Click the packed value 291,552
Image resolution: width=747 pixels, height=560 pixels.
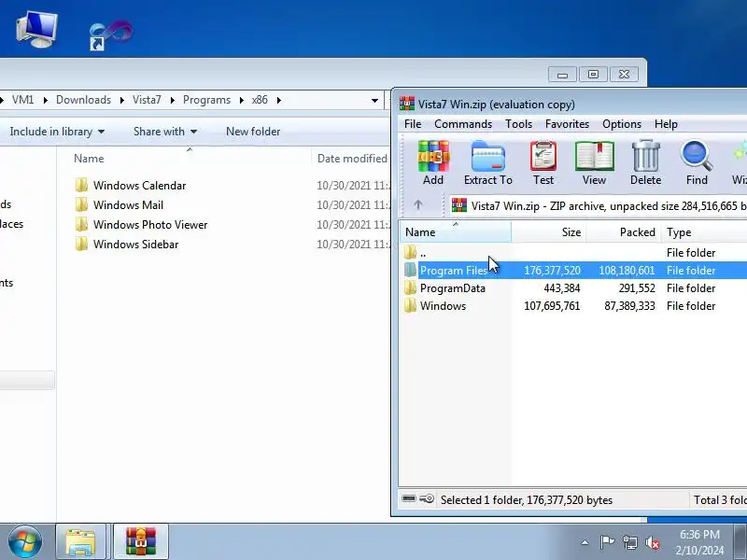(x=637, y=288)
